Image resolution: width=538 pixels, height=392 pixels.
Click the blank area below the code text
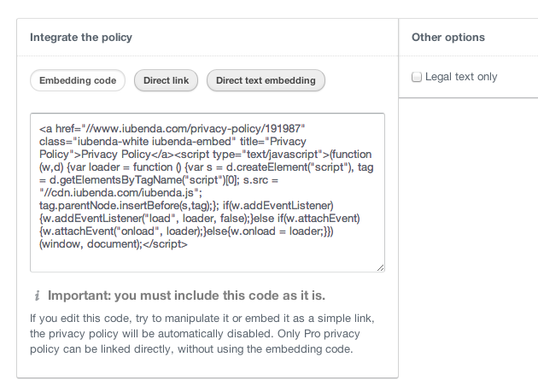click(x=208, y=259)
